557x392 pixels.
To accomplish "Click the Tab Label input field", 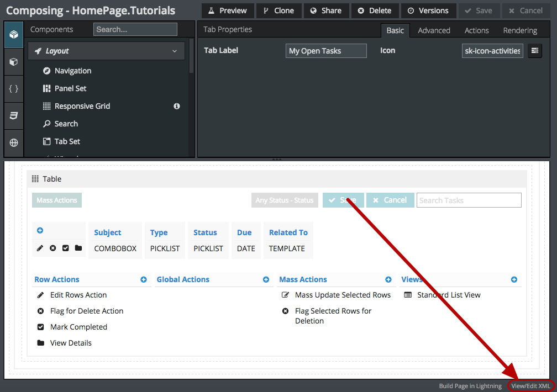I will (326, 51).
